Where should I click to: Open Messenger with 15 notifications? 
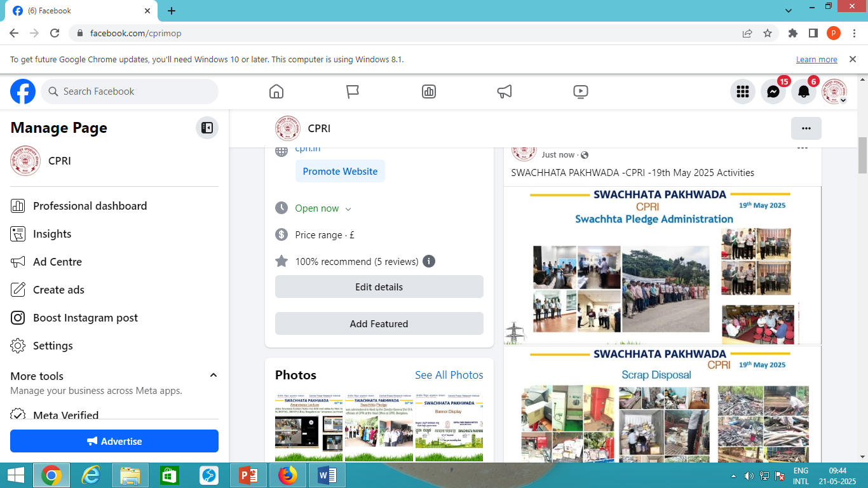(773, 91)
